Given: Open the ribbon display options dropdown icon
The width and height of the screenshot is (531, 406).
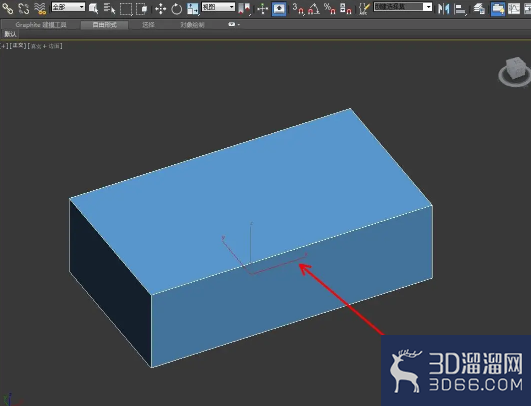Looking at the screenshot, I should click(x=234, y=24).
